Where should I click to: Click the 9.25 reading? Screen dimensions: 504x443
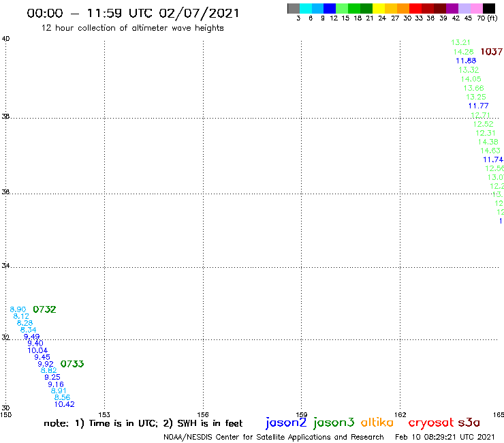[52, 377]
